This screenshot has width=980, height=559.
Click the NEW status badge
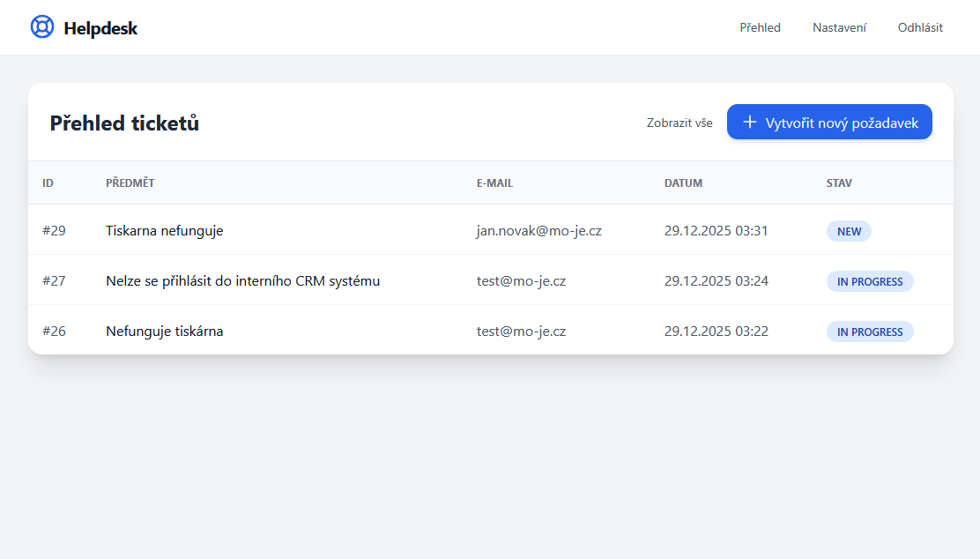(x=849, y=231)
